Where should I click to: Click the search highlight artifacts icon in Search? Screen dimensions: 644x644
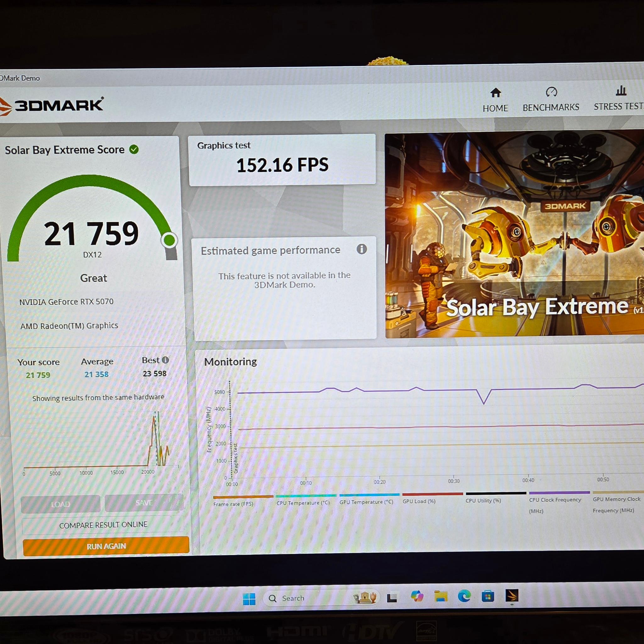coord(365,597)
